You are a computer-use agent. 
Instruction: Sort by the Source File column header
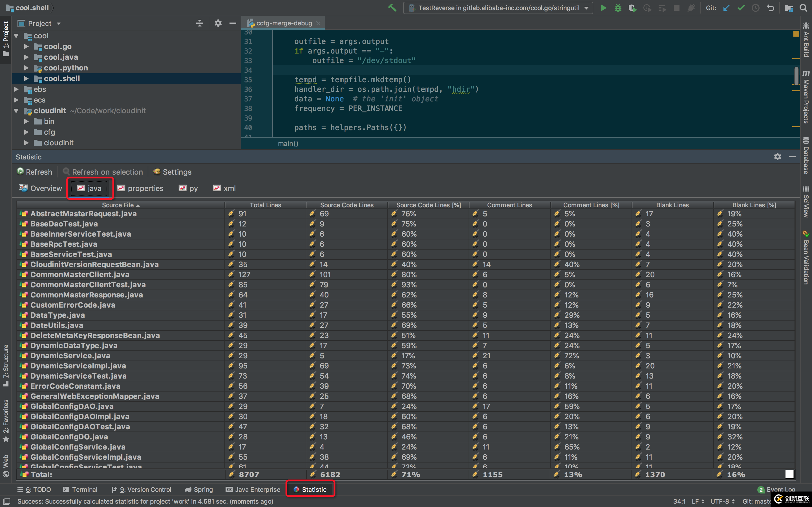coord(120,205)
